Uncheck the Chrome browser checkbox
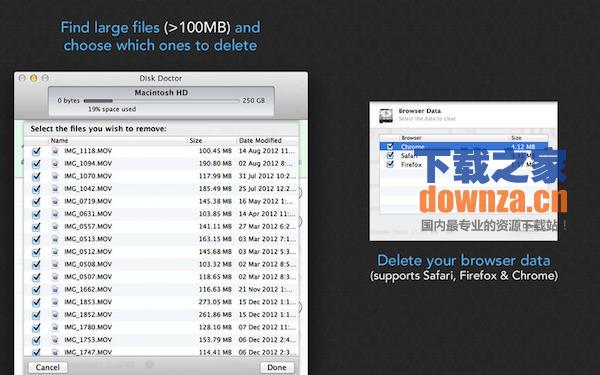 pyautogui.click(x=390, y=146)
